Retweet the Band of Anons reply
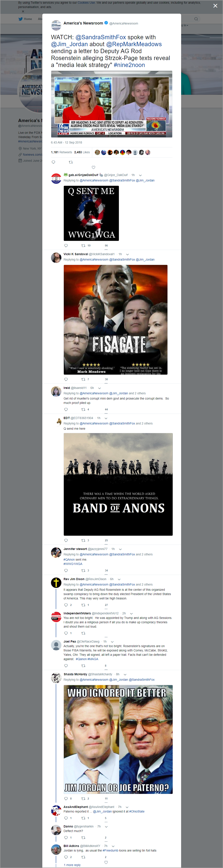223x868 pixels. coord(83,540)
